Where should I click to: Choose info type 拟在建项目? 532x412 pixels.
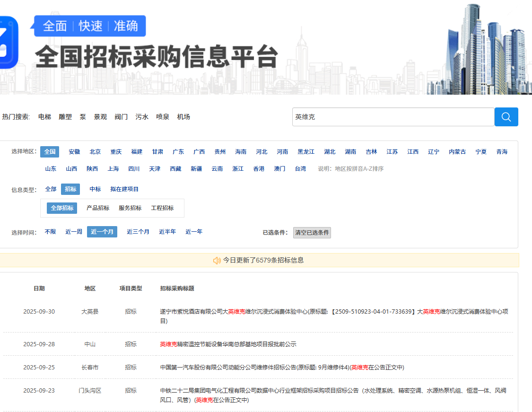124,189
